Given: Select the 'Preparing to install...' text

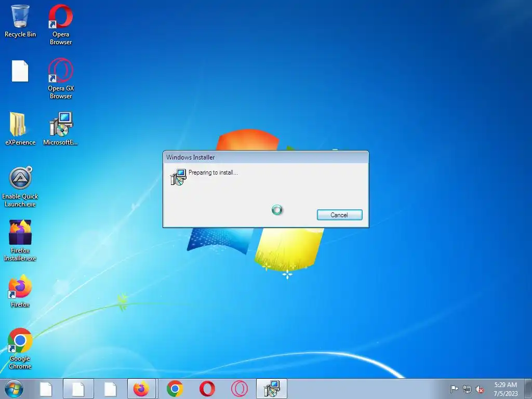Looking at the screenshot, I should (213, 172).
